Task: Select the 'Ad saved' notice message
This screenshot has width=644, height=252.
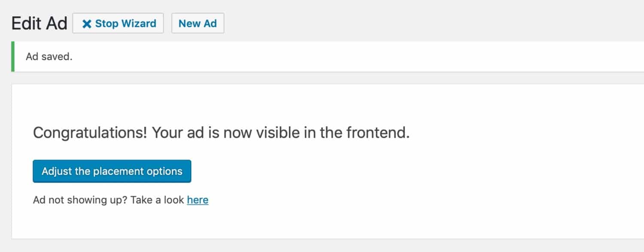Action: (x=49, y=56)
